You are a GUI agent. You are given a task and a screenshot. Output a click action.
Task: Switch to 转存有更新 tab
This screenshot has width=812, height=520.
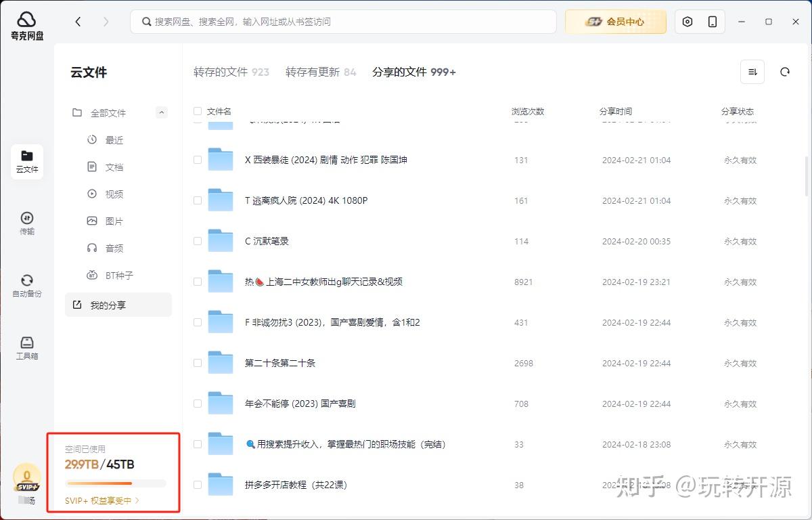[321, 72]
